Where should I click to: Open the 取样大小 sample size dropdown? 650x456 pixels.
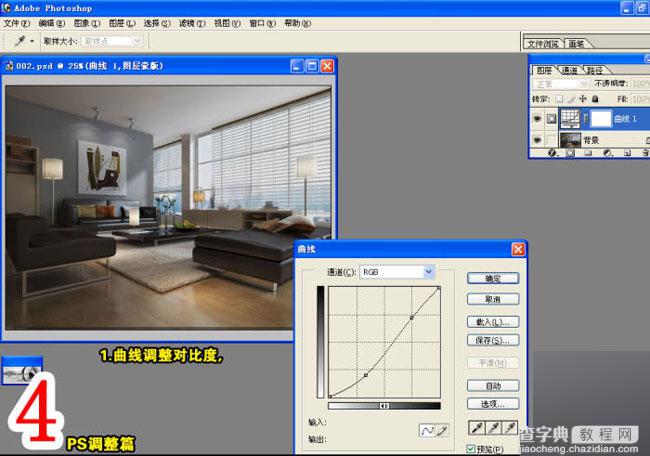pos(112,41)
